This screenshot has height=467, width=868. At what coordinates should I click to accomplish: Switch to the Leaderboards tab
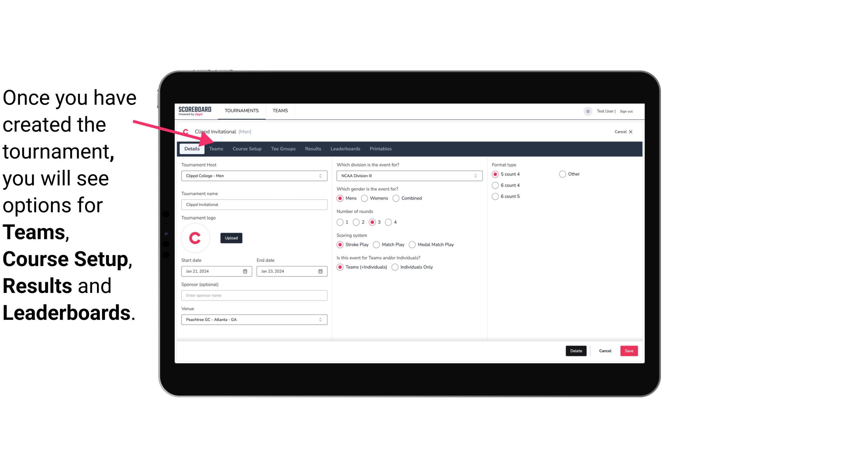click(345, 148)
